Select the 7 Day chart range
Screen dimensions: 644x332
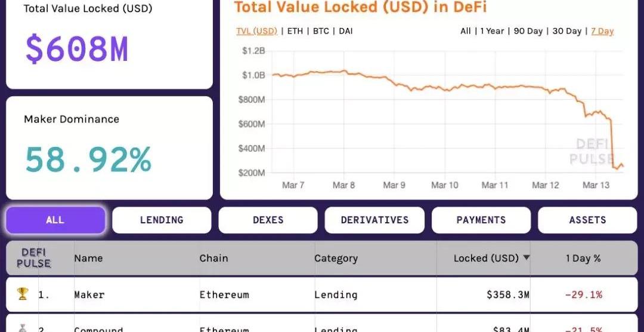coord(602,31)
